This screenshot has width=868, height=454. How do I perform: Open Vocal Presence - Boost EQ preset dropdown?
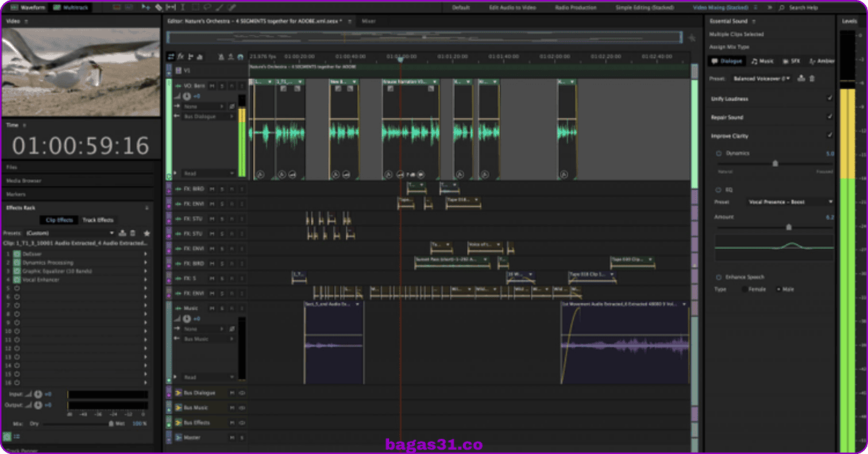[x=791, y=202]
